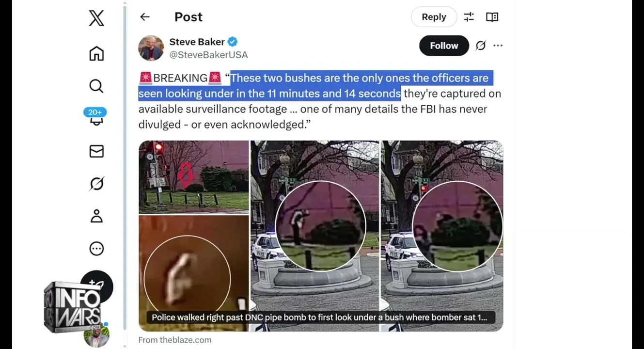Open the Home feed icon
Image resolution: width=644 pixels, height=349 pixels.
coord(96,53)
